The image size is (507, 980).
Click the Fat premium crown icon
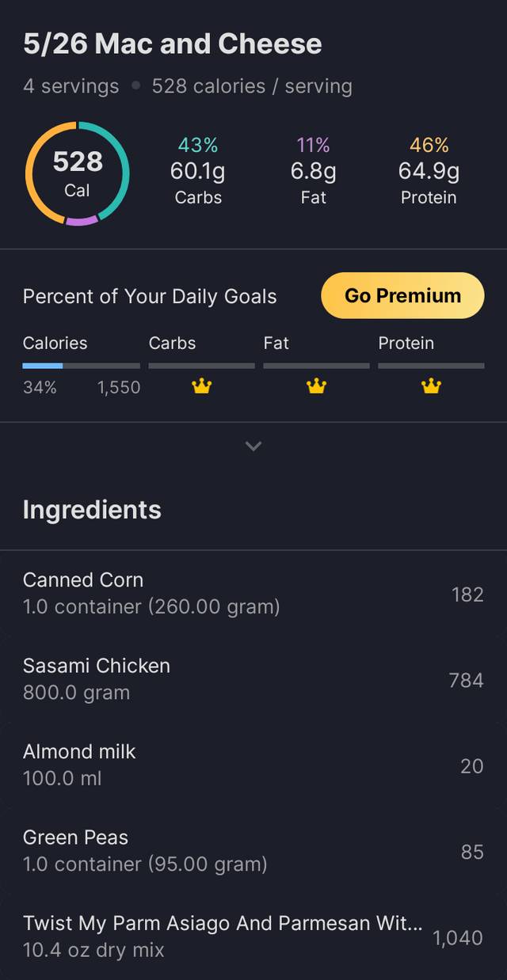point(316,386)
